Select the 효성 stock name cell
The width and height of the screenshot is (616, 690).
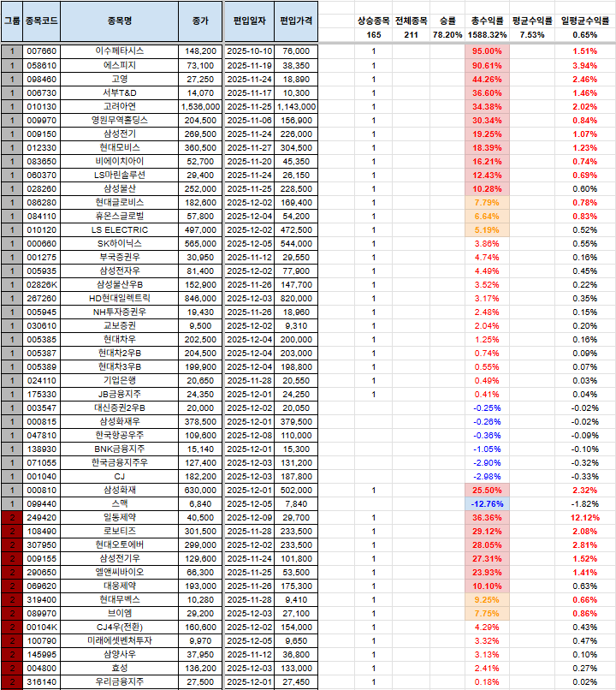click(119, 668)
